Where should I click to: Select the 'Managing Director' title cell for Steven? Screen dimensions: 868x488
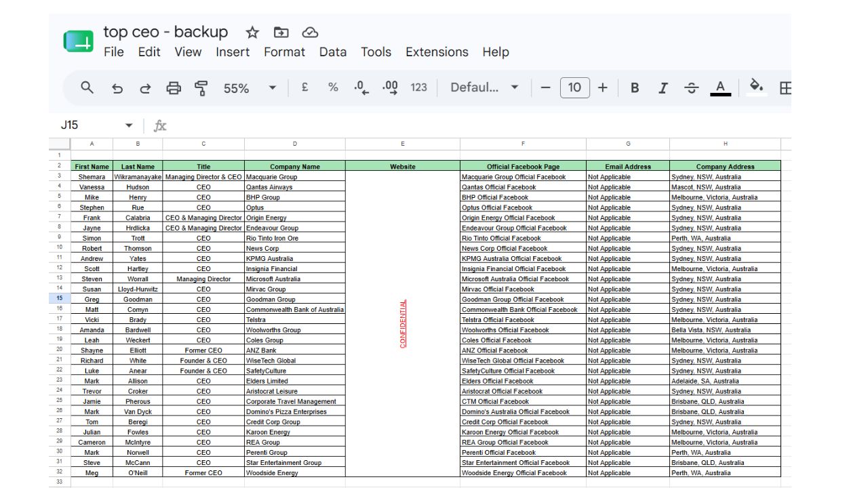click(203, 279)
